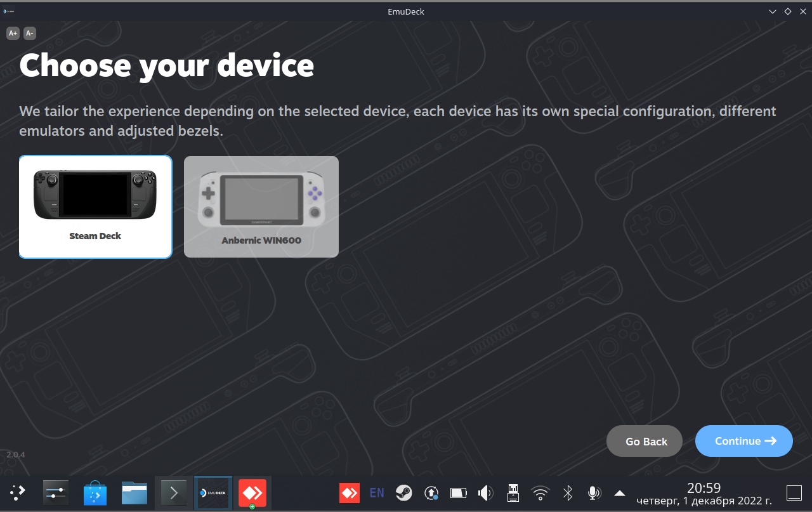Show desktop with the taskbar corner button

click(794, 493)
